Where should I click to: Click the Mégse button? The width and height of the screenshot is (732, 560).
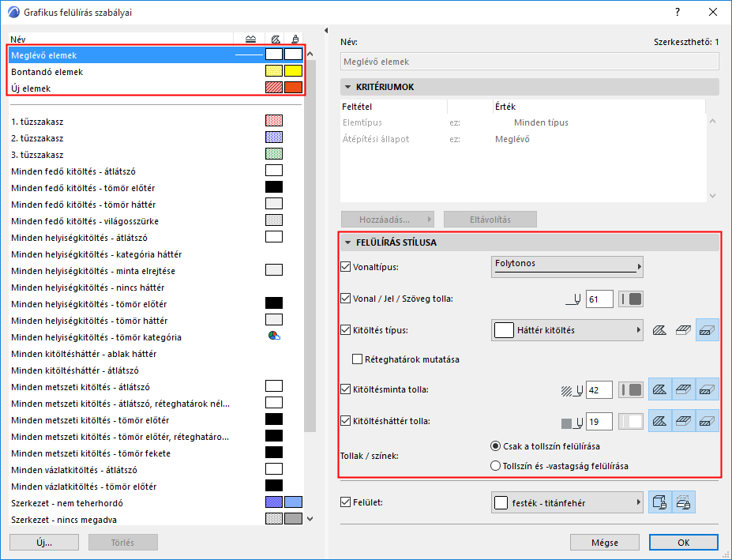pyautogui.click(x=605, y=543)
